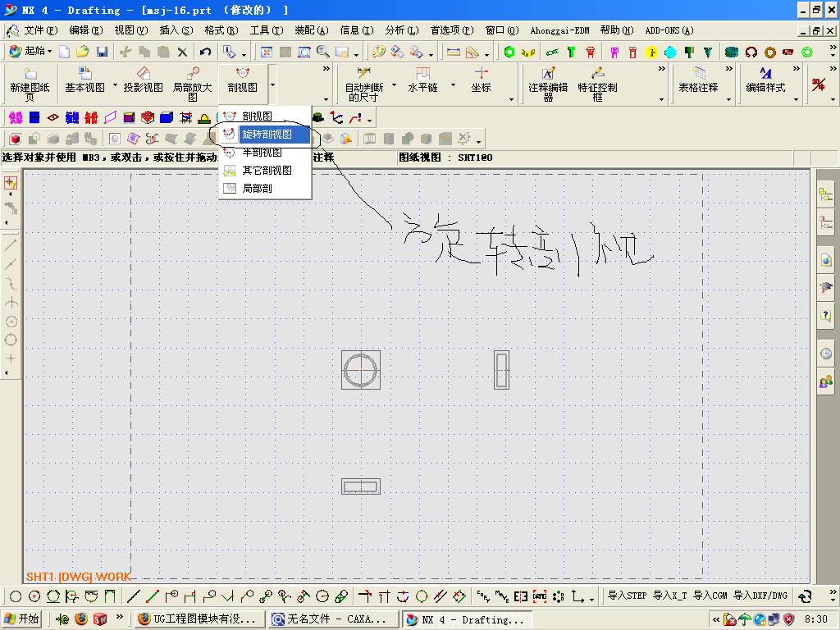
Task: Click 坐标 ordinate dimension button
Action: [x=481, y=80]
